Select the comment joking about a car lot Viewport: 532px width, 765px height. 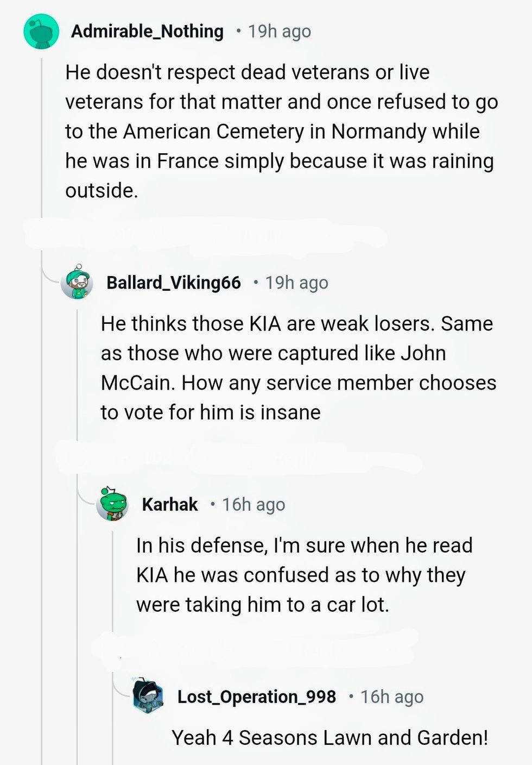(304, 575)
